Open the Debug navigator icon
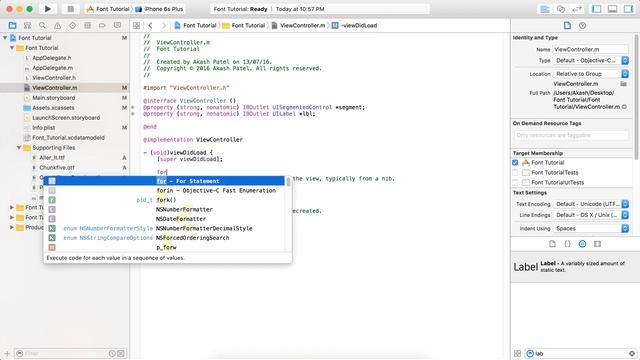 click(87, 25)
